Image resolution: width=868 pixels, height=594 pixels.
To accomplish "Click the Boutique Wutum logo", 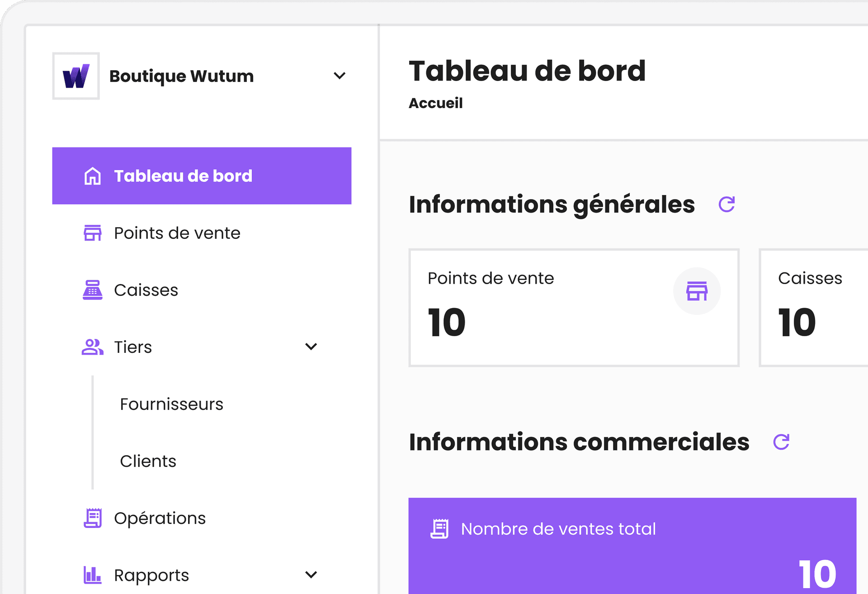I will pyautogui.click(x=75, y=76).
